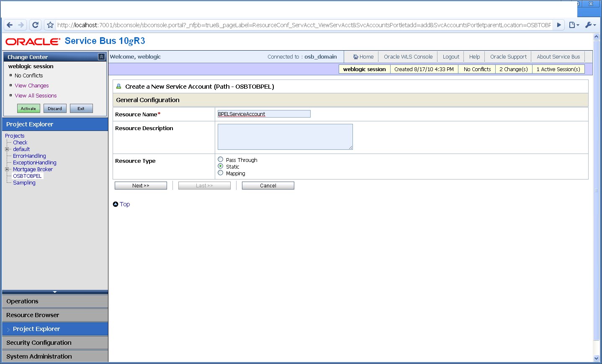Open the Mortgage Broker project

coord(33,169)
